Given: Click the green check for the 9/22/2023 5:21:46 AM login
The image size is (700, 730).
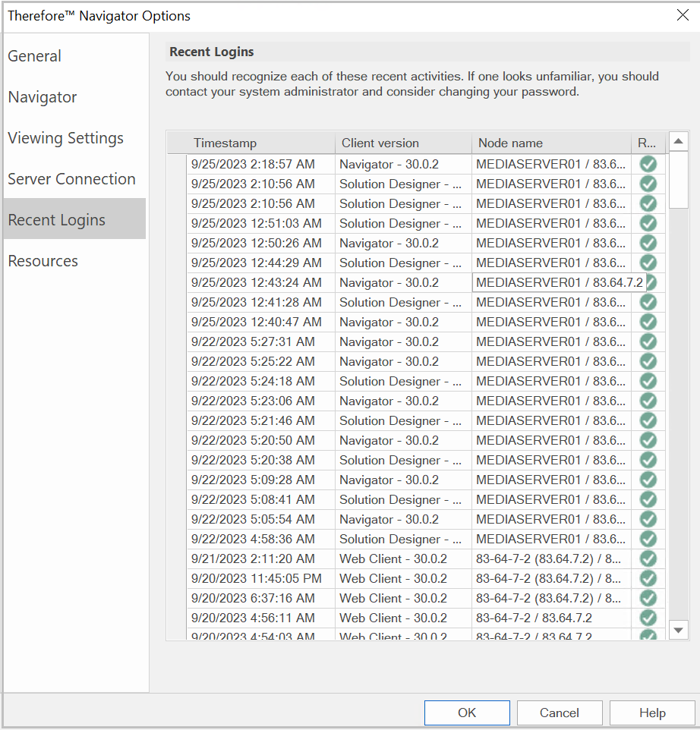Looking at the screenshot, I should click(648, 420).
